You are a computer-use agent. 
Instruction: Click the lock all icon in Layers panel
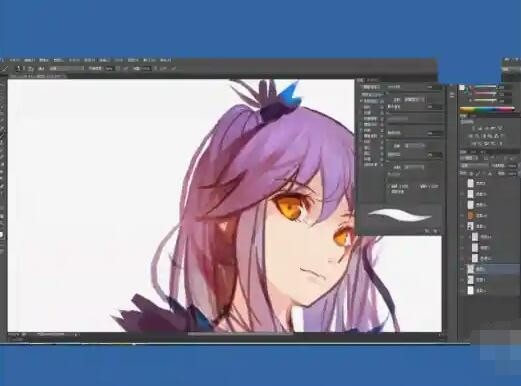(x=490, y=174)
